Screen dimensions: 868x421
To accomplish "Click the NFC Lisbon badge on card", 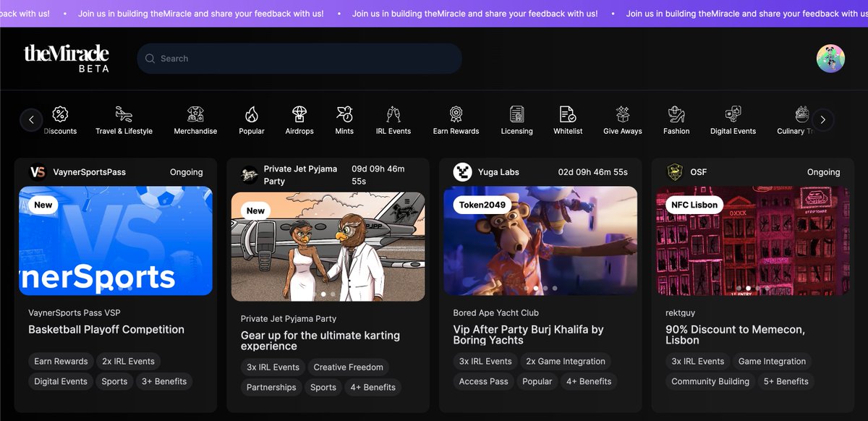I will click(694, 205).
